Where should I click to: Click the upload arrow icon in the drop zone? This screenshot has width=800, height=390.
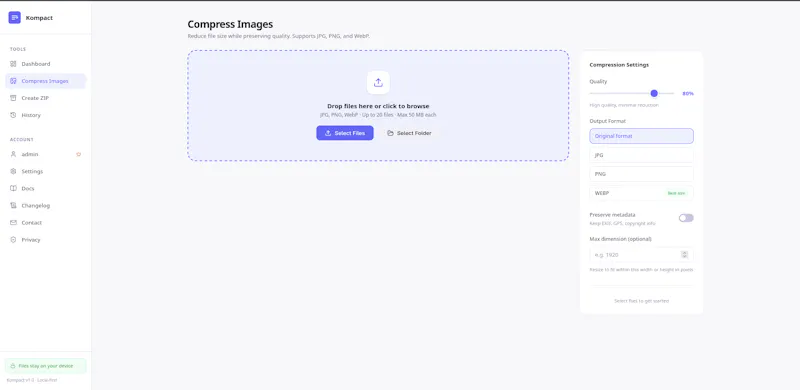[378, 82]
